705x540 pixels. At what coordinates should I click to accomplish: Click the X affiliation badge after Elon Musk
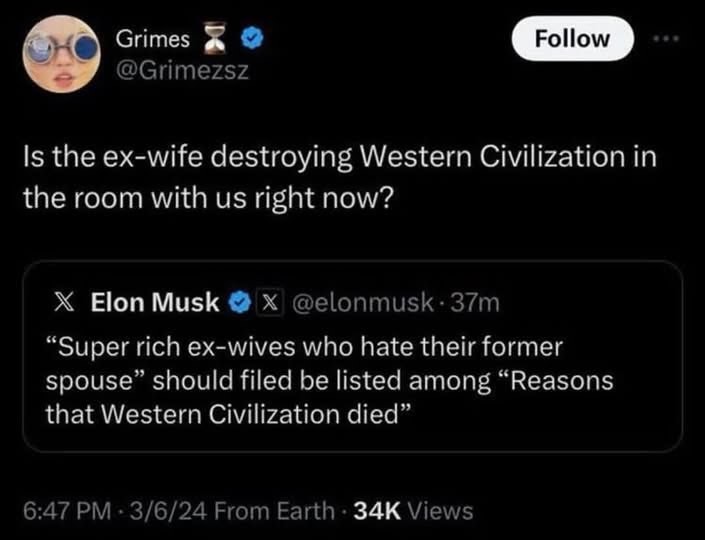coord(269,302)
